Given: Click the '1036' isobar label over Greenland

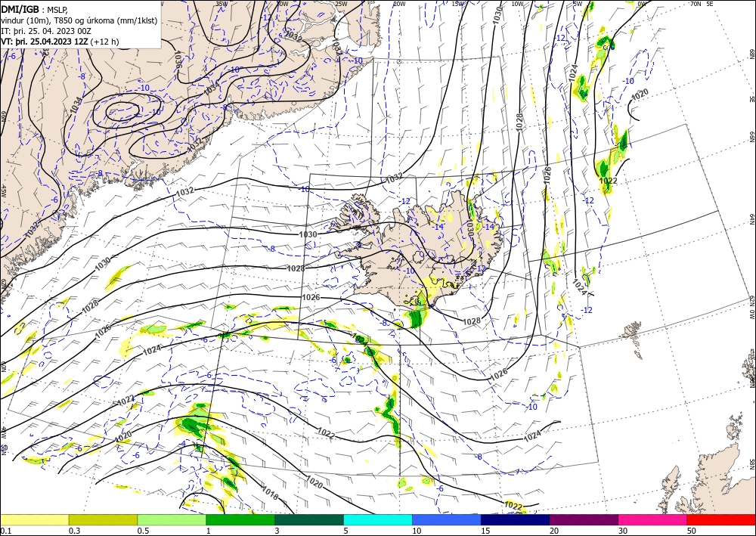Looking at the screenshot, I should click(178, 58).
